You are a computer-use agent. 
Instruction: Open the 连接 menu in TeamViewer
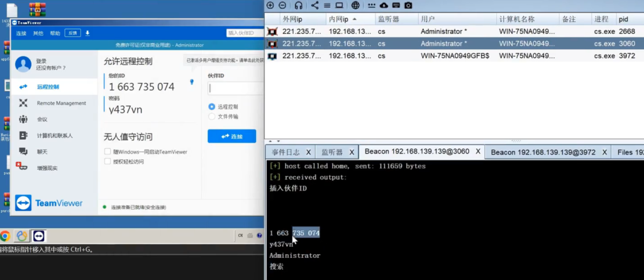pos(21,33)
